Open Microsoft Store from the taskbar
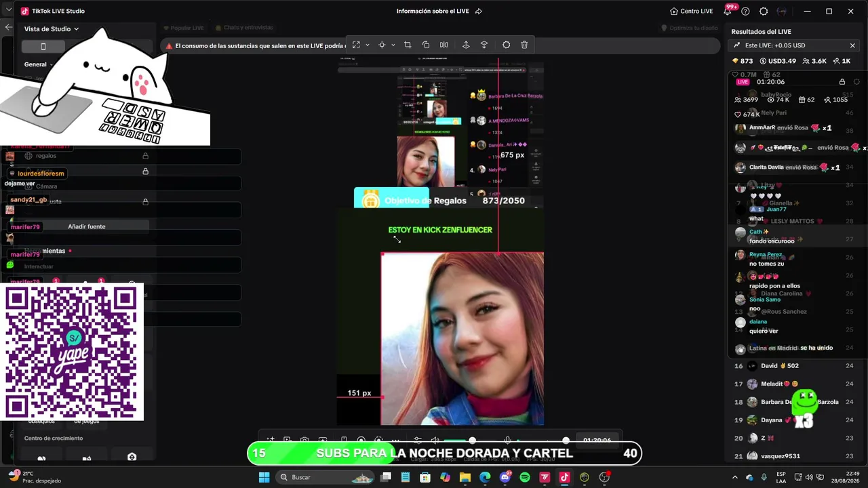 pos(425,477)
